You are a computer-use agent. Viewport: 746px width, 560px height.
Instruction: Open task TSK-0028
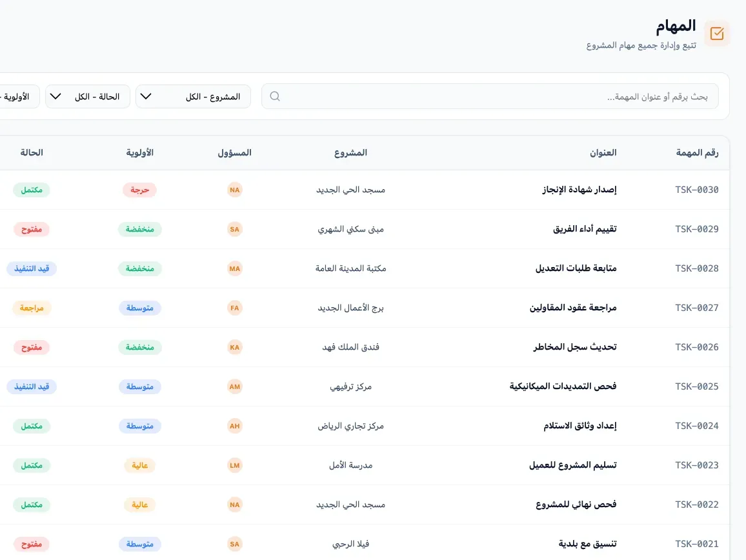(697, 268)
